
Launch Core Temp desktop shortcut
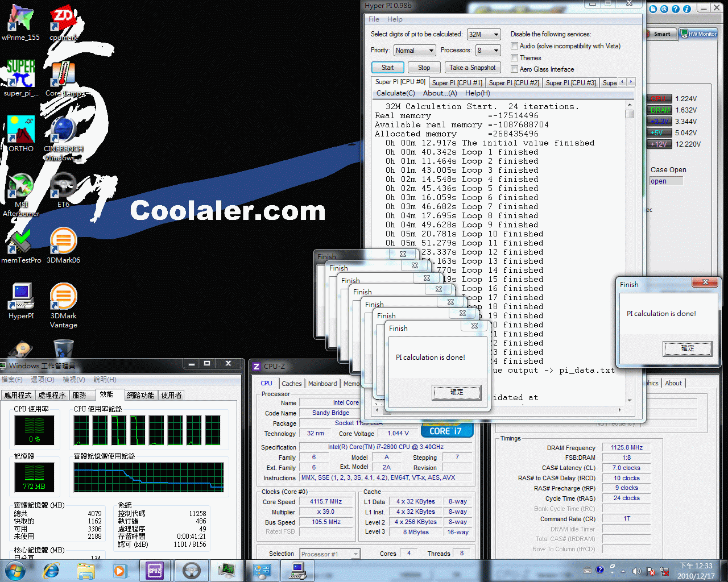[63, 78]
